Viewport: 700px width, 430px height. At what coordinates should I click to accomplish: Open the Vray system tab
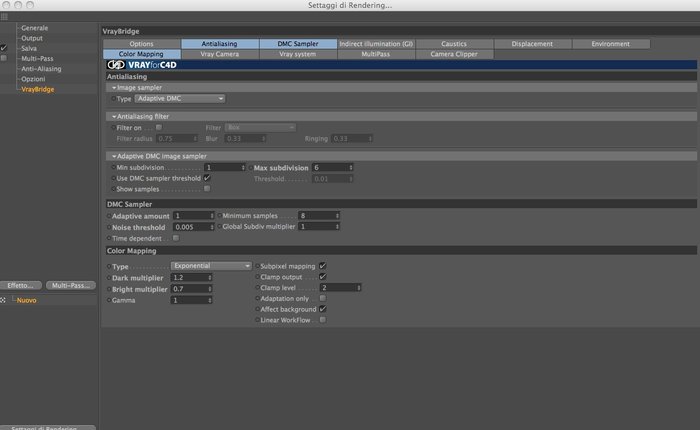(298, 54)
